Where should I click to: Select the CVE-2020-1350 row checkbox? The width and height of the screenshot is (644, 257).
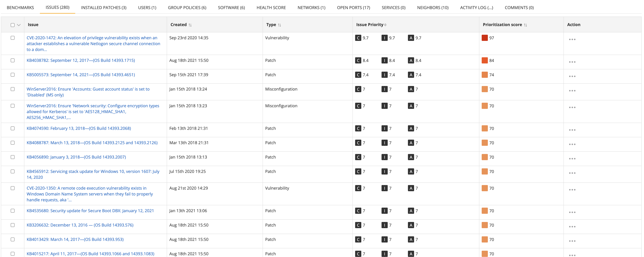coord(12,188)
